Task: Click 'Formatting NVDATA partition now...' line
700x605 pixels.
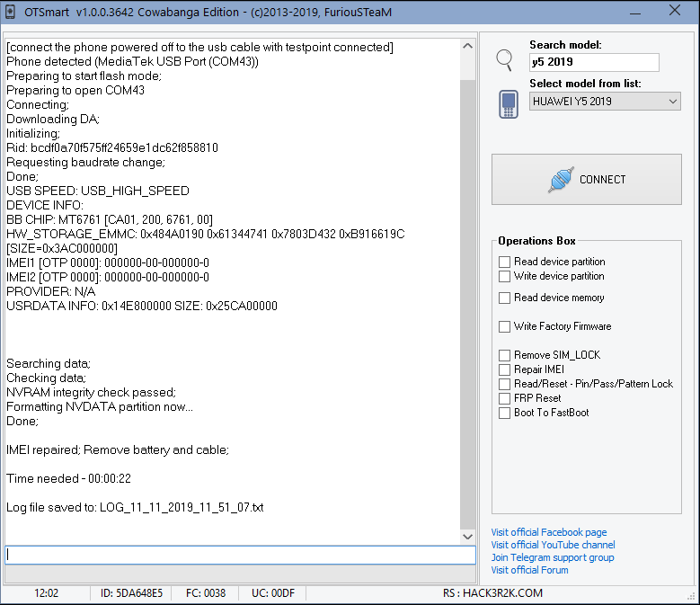Action: (x=100, y=406)
